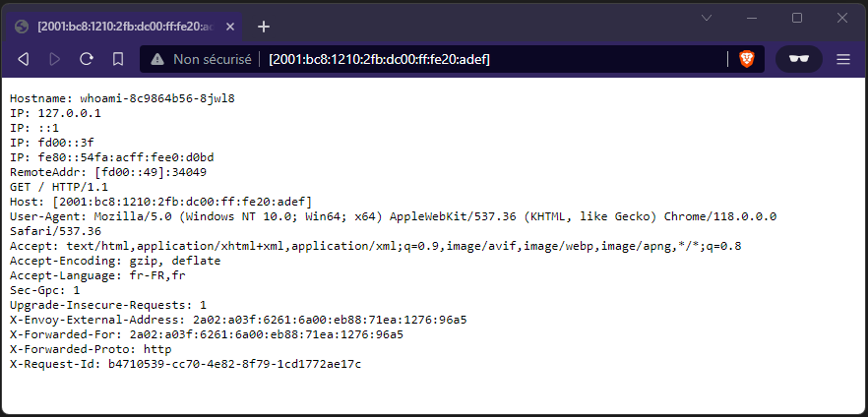Go back to the previous page
868x417 pixels.
tap(24, 60)
